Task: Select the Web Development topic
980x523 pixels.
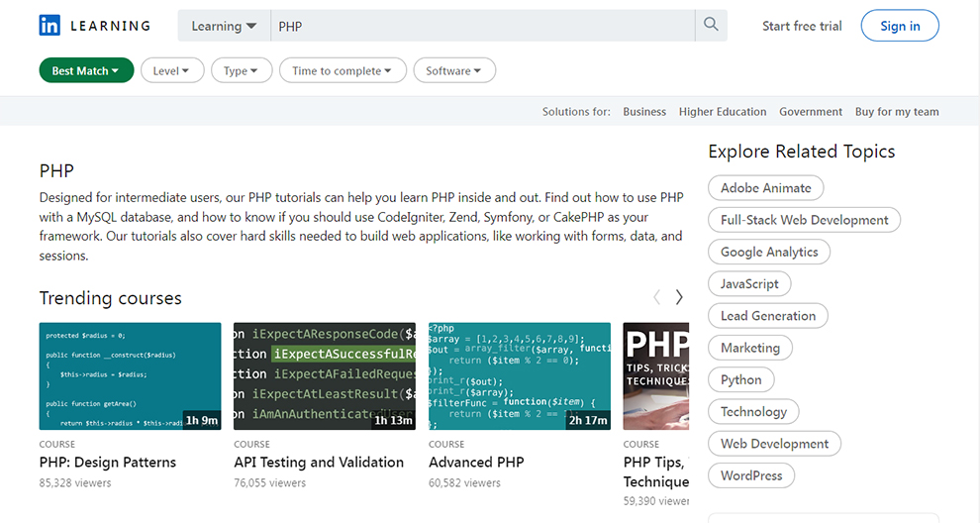Action: tap(774, 443)
